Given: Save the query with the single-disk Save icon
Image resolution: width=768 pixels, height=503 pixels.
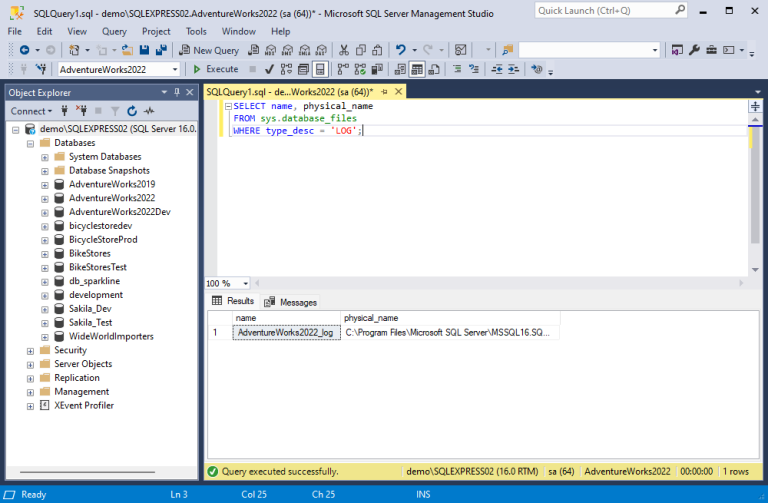Looking at the screenshot, I should pos(144,50).
